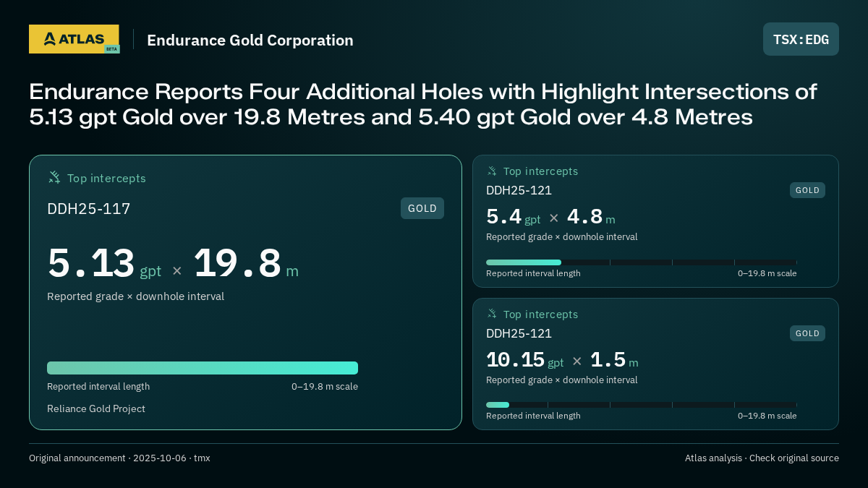Click the Endurance Gold Corporation company name

(x=250, y=40)
